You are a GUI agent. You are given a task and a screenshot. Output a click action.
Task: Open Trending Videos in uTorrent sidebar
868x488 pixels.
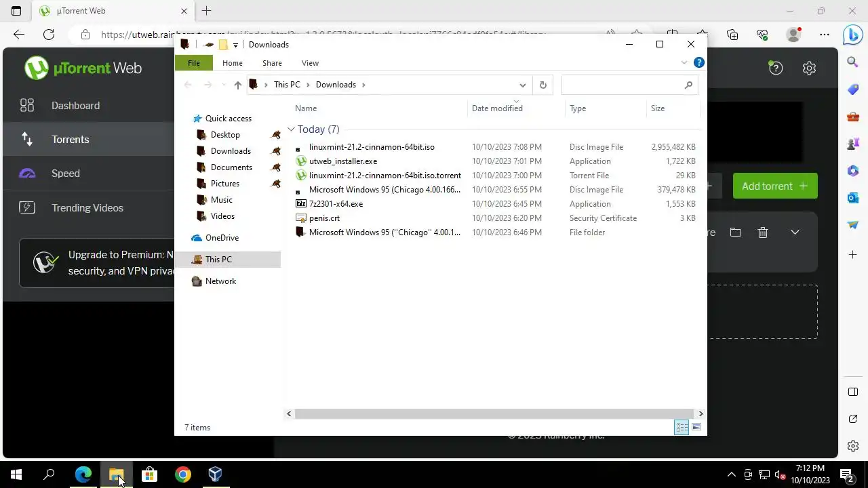[x=87, y=208]
